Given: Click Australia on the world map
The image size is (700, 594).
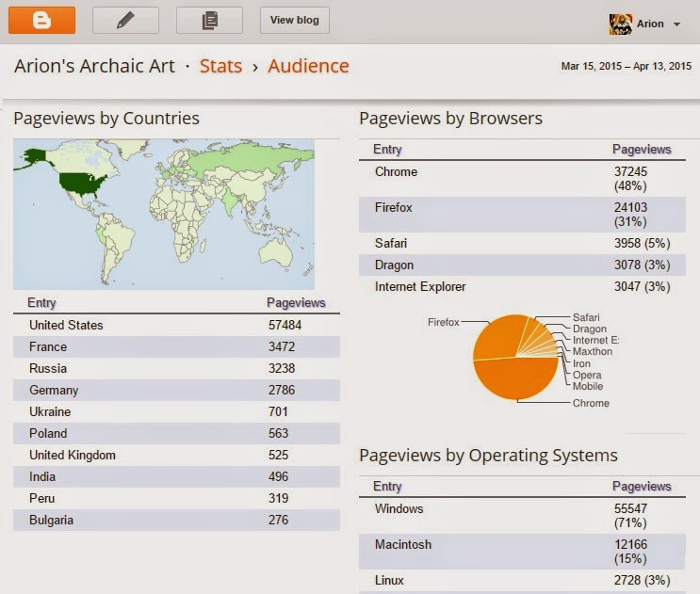Looking at the screenshot, I should click(x=276, y=252).
